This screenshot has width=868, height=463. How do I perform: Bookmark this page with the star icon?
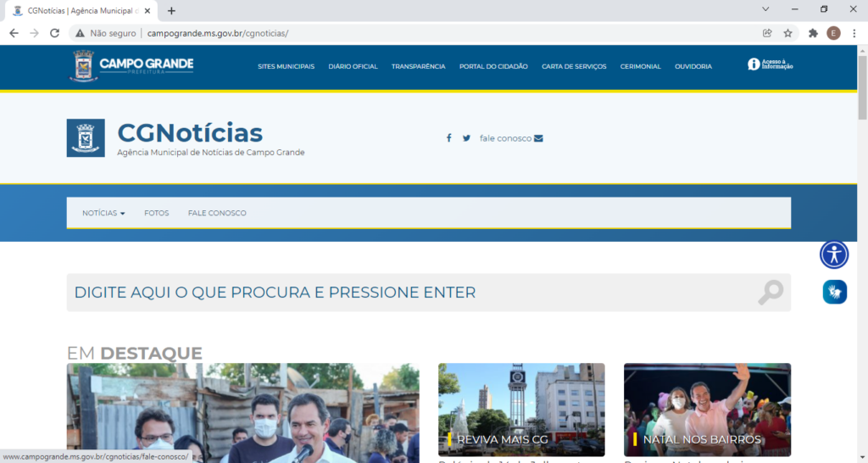[x=787, y=33]
